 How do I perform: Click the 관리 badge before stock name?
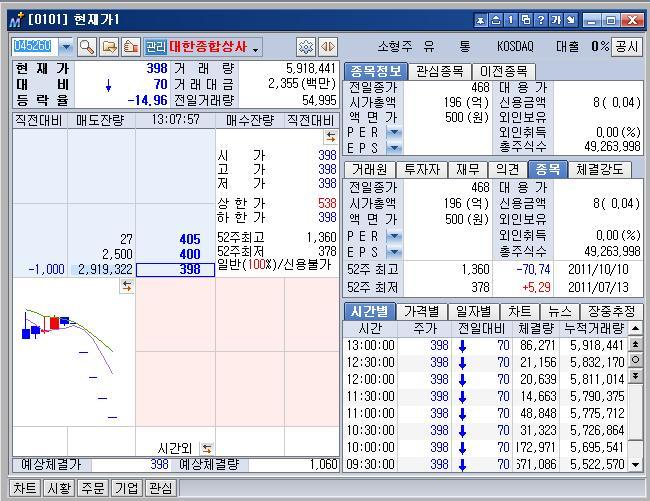pyautogui.click(x=156, y=47)
